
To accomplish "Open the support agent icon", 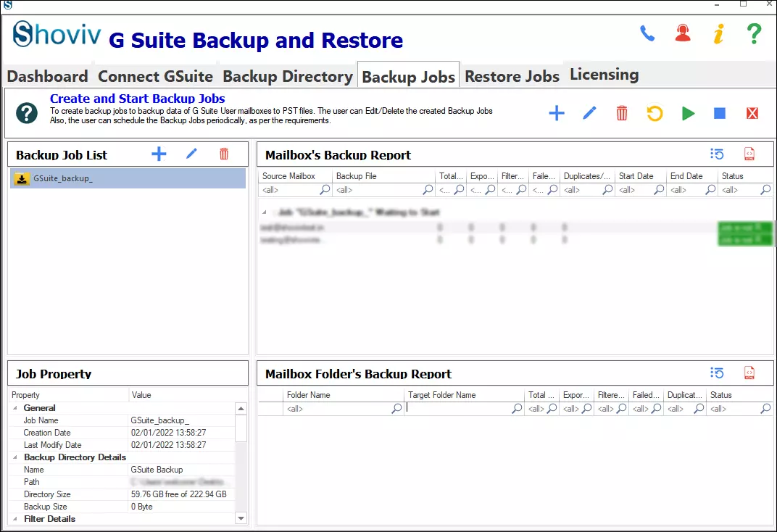I will pyautogui.click(x=683, y=33).
